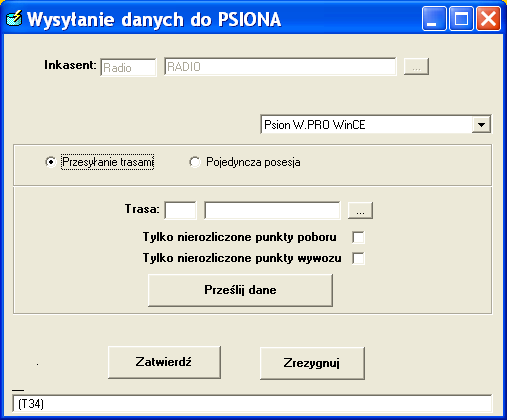Open the Trasa browse button with dots
Image resolution: width=507 pixels, height=420 pixels.
click(360, 210)
